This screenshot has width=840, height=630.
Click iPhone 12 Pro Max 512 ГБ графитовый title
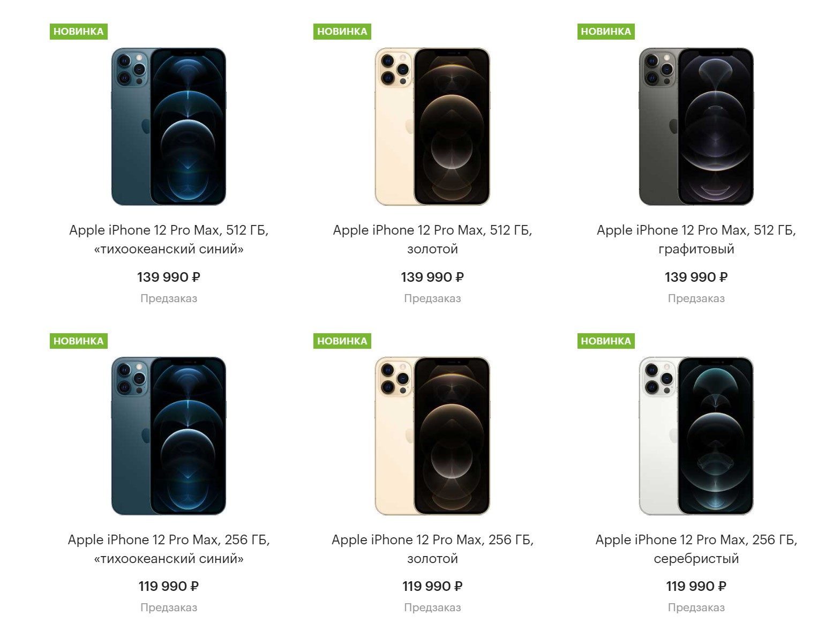point(696,239)
